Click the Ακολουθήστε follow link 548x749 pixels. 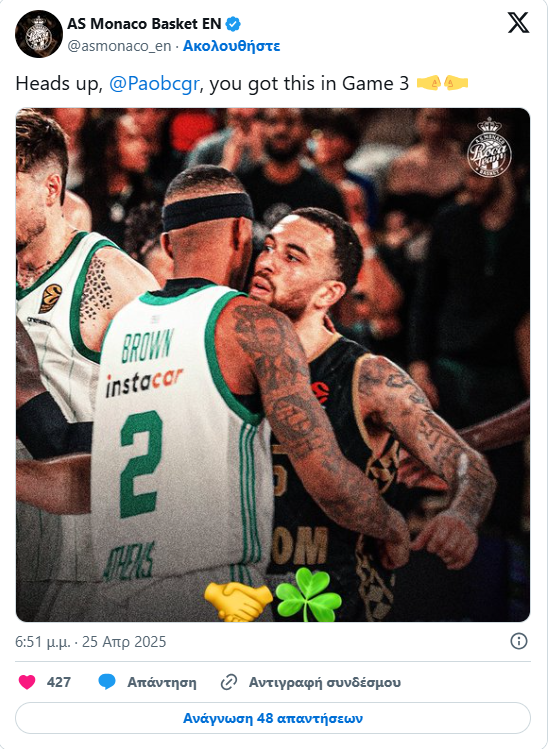pyautogui.click(x=231, y=46)
